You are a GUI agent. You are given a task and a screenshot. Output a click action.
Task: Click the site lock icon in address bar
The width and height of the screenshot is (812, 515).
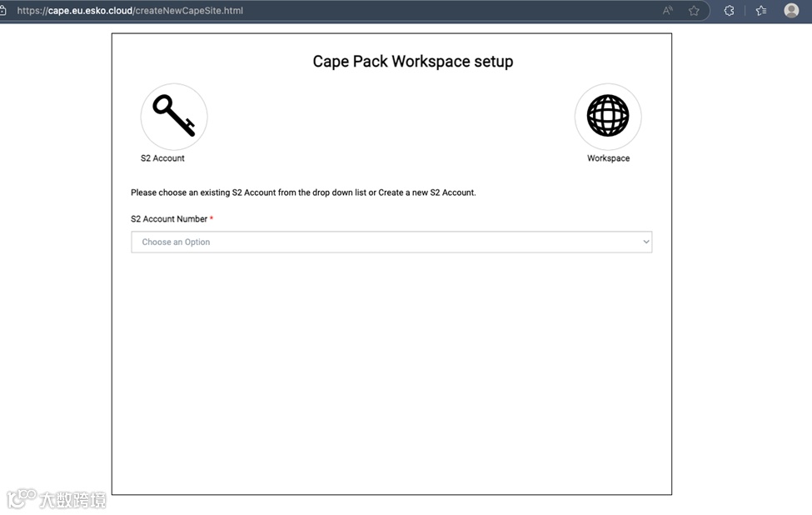[2, 10]
